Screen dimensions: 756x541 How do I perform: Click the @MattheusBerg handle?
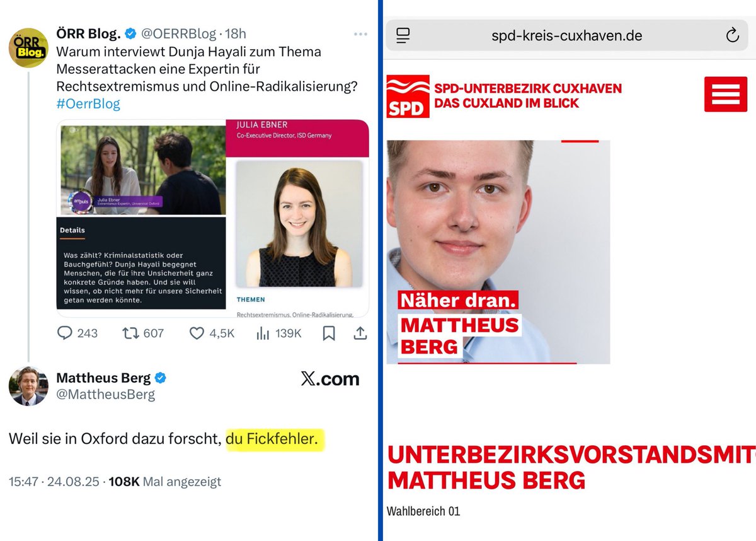point(106,395)
